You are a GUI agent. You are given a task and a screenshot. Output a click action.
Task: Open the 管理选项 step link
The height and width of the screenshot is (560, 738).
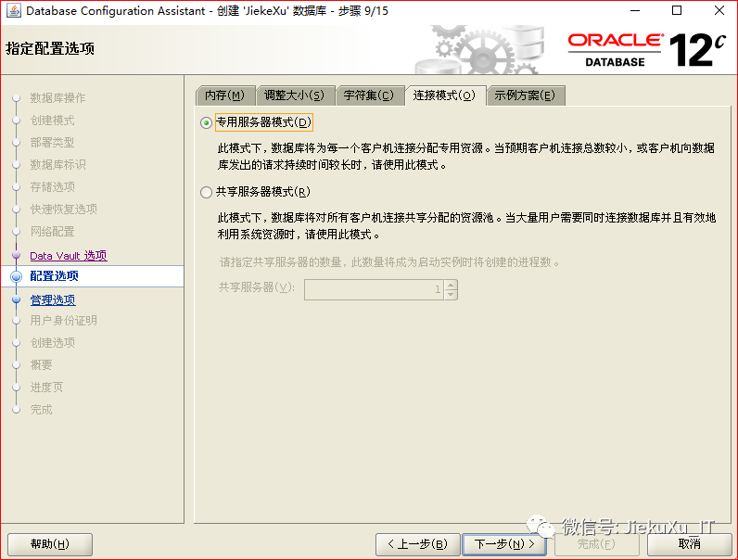point(53,299)
